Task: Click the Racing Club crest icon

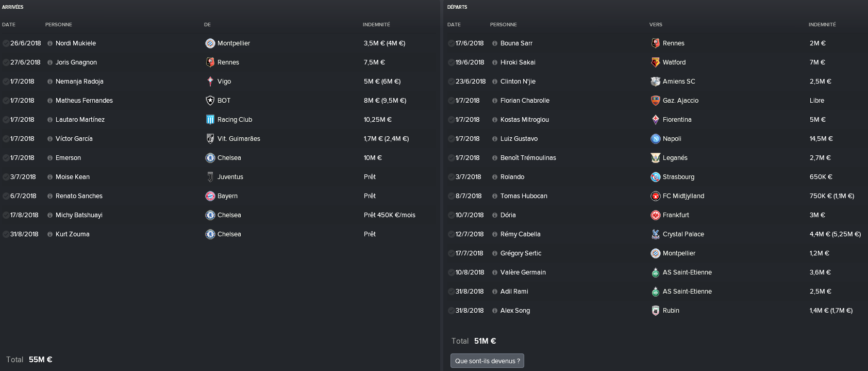Action: pyautogui.click(x=210, y=120)
